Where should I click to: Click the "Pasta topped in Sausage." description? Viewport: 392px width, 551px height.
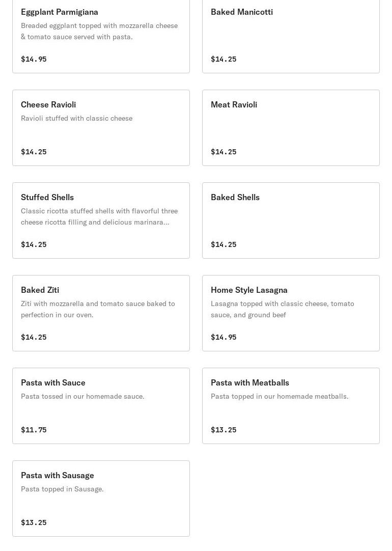62,489
